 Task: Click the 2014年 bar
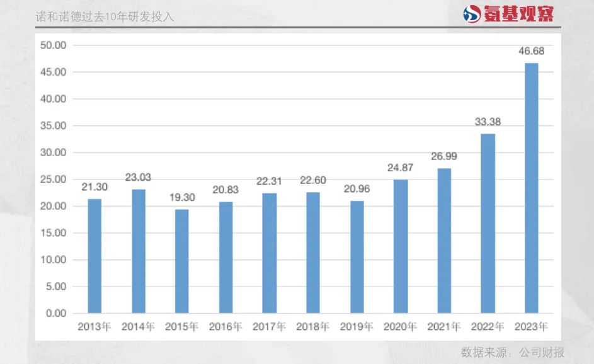tap(139, 251)
